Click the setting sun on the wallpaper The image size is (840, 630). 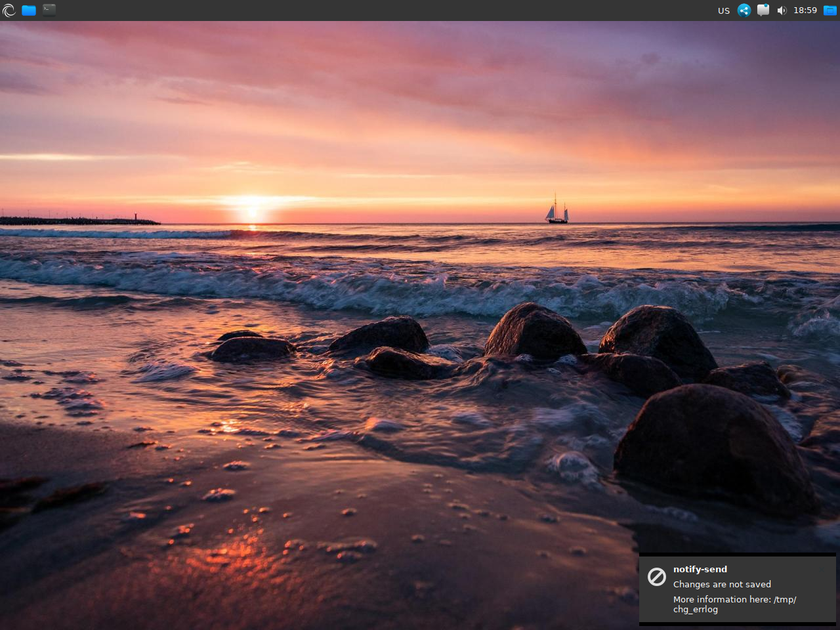point(252,211)
